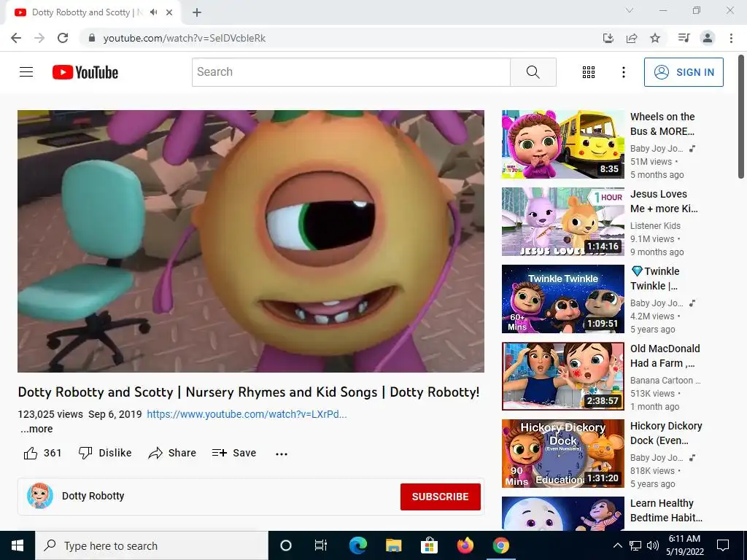Viewport: 747px width, 560px height.
Task: Go to YouTube home via logo
Action: point(85,72)
